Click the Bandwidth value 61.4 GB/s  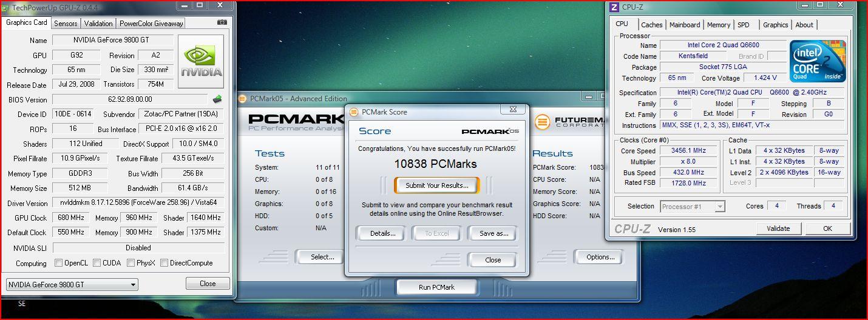pyautogui.click(x=194, y=188)
